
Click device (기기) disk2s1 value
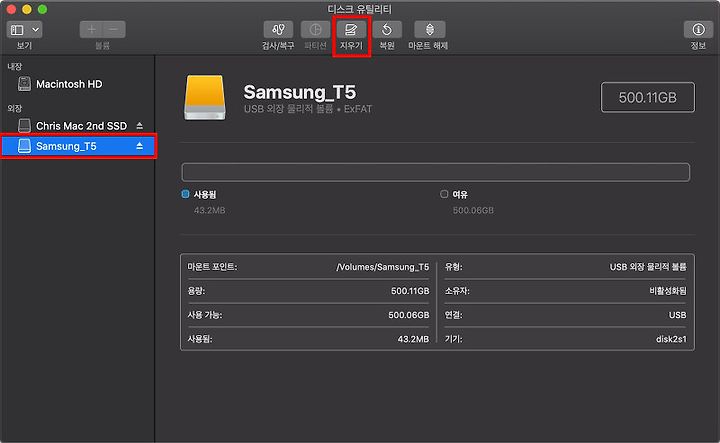[x=671, y=339]
